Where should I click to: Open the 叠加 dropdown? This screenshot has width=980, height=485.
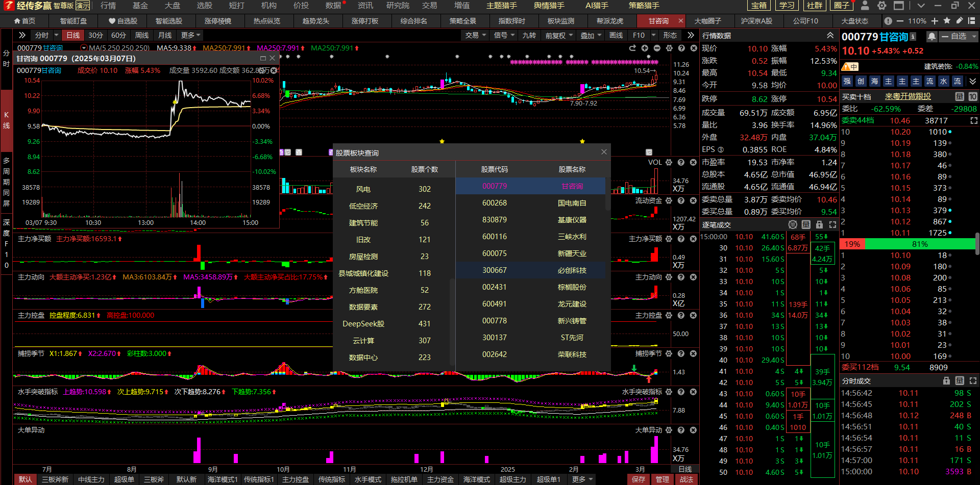(591, 35)
